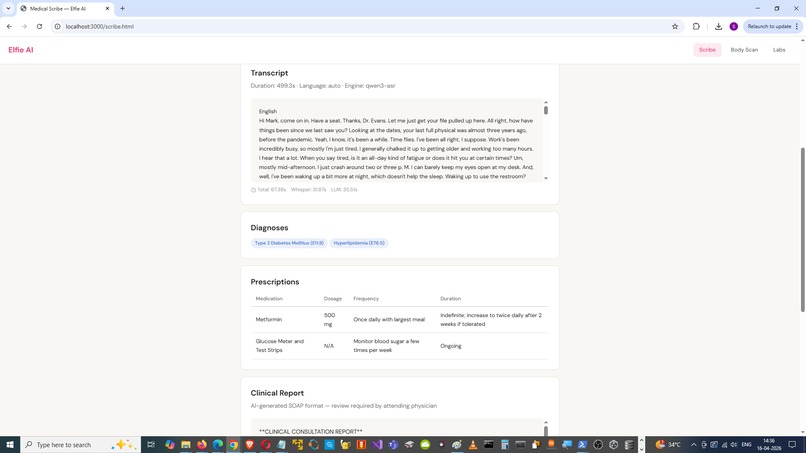Open File Explorer from the taskbar
The height and width of the screenshot is (453, 806).
pos(186,445)
